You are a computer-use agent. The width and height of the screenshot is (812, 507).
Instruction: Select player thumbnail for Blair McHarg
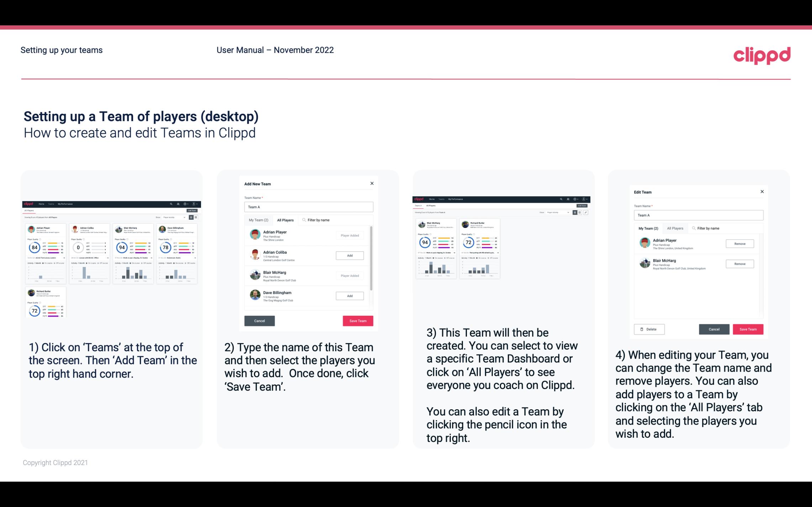(x=255, y=274)
